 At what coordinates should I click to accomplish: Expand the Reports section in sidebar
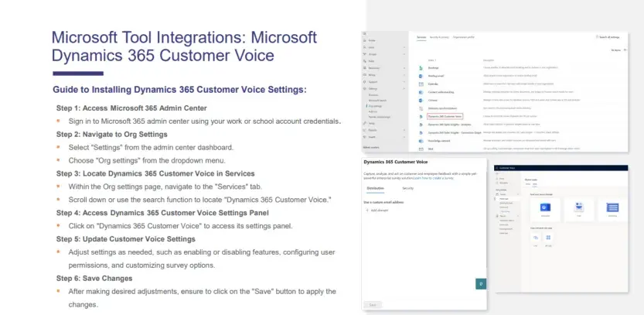point(404,130)
